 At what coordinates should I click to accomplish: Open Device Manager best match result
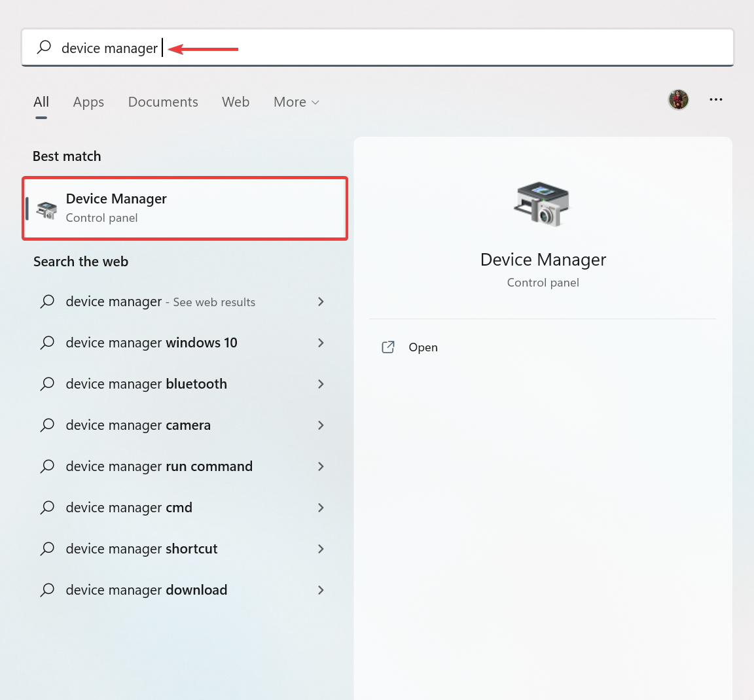[x=185, y=208]
